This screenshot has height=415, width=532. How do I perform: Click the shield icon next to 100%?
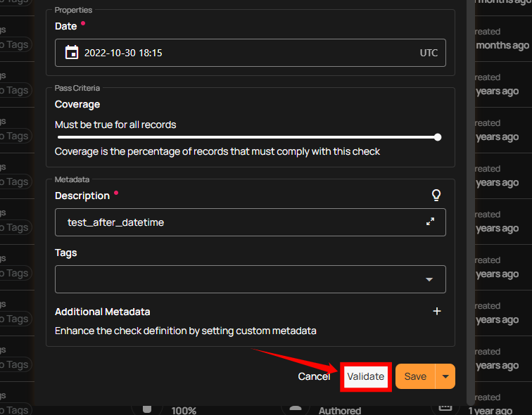[x=147, y=409]
